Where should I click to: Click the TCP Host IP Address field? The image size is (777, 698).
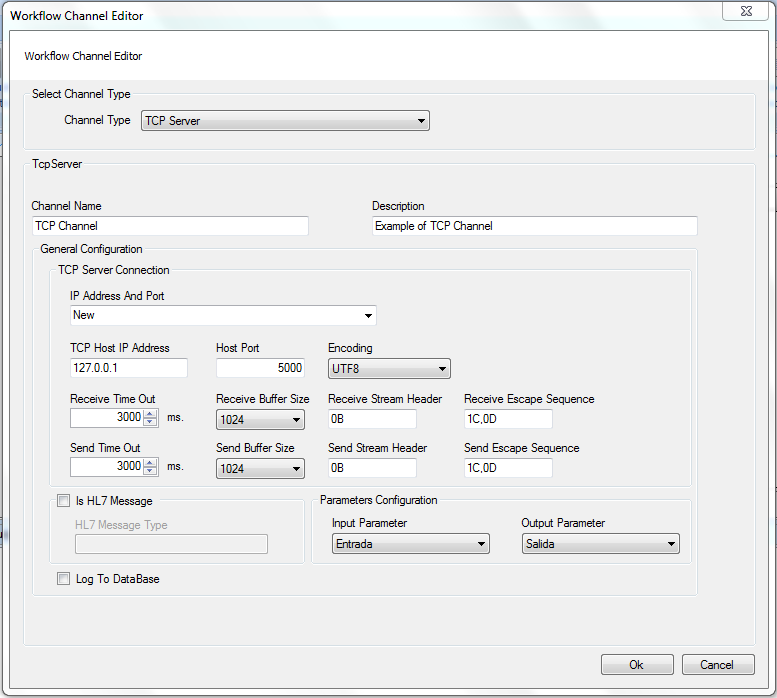pyautogui.click(x=129, y=368)
